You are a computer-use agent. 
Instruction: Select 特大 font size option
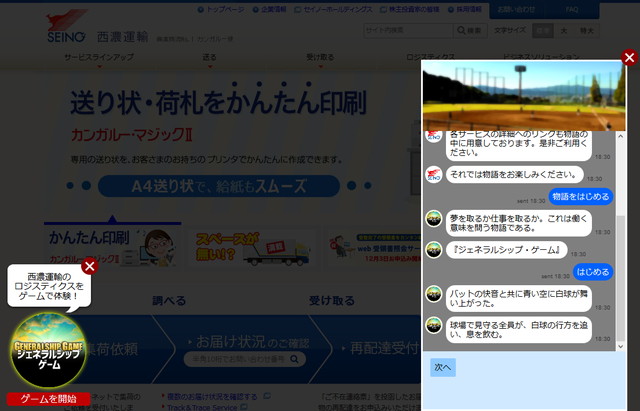coord(587,31)
